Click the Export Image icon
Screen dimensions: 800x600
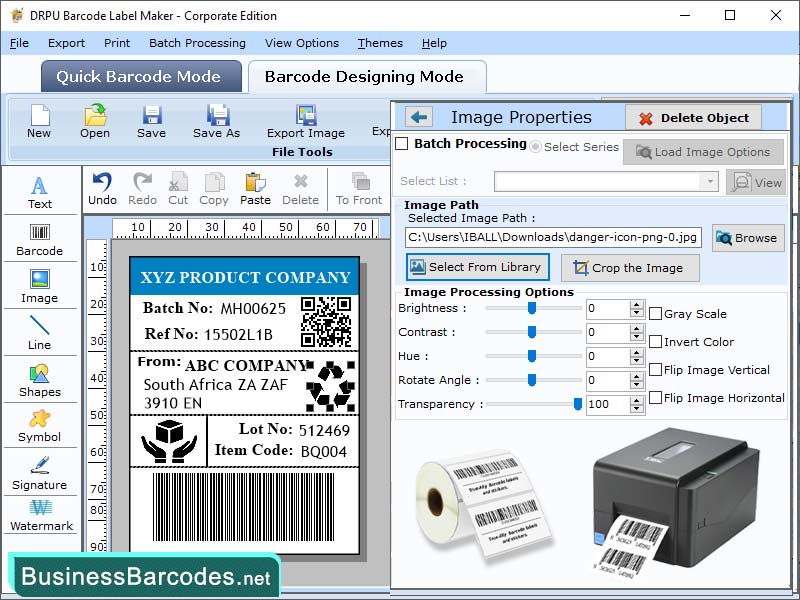point(305,121)
